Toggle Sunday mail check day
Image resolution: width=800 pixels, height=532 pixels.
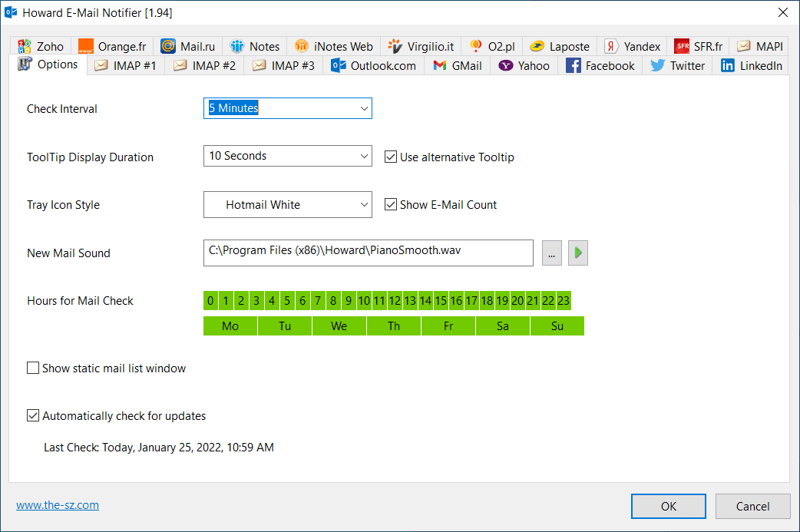557,326
